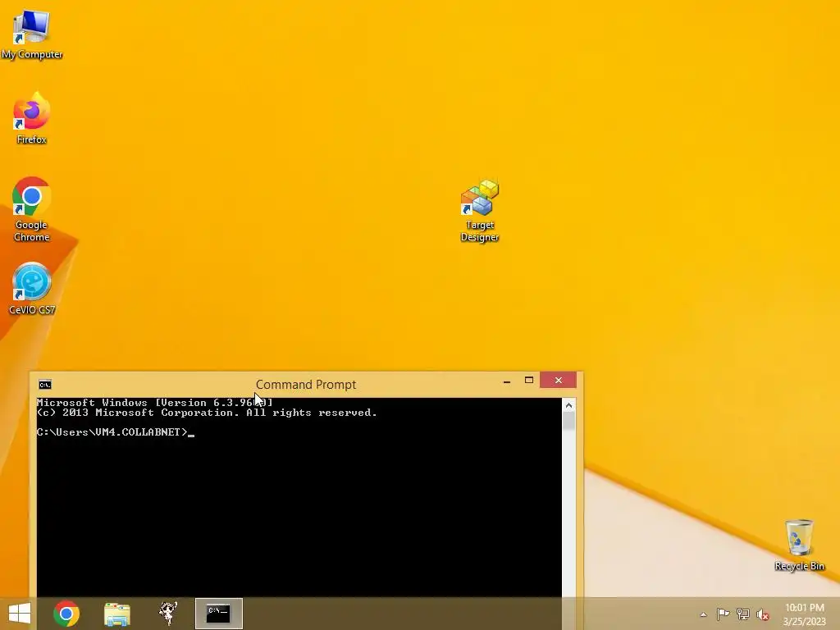The image size is (840, 630).
Task: Maximize the Command Prompt window
Action: [x=529, y=381]
